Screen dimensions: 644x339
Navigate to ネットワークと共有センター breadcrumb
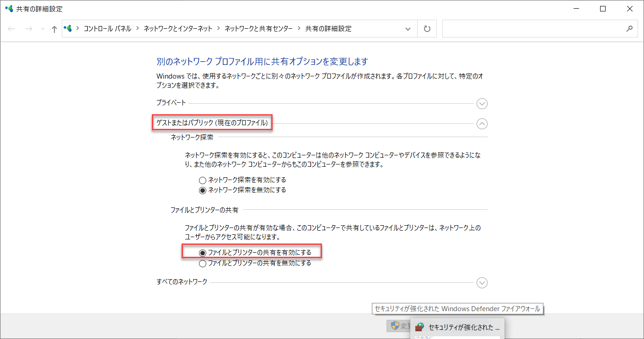tap(258, 29)
